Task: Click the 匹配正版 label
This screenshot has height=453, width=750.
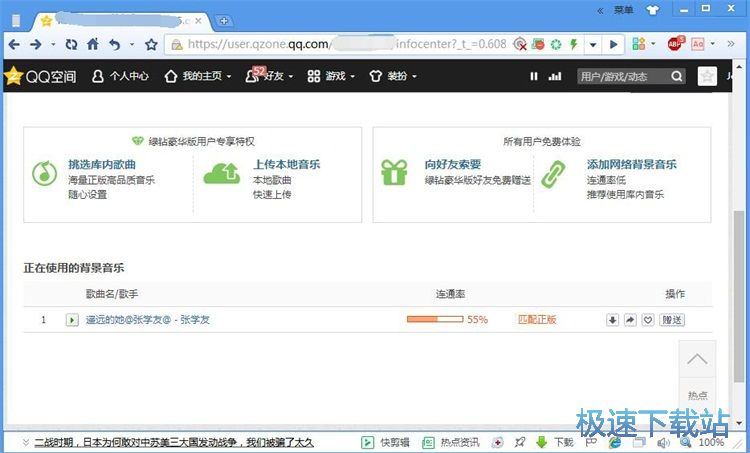Action: point(537,319)
